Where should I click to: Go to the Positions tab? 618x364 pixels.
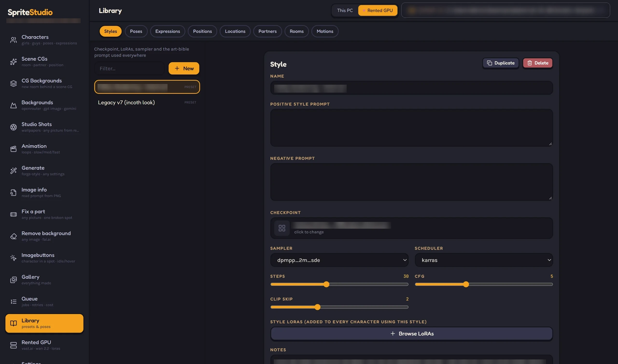pos(202,31)
